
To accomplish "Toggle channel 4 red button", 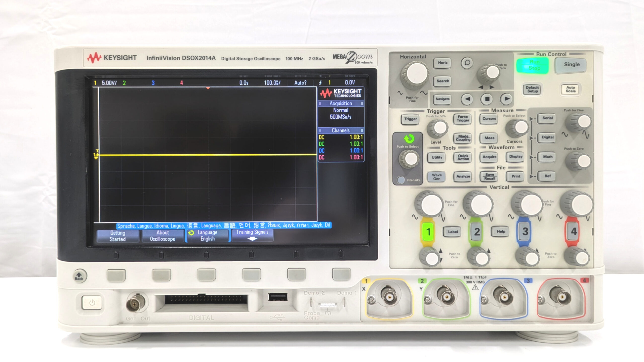I will pos(573,231).
